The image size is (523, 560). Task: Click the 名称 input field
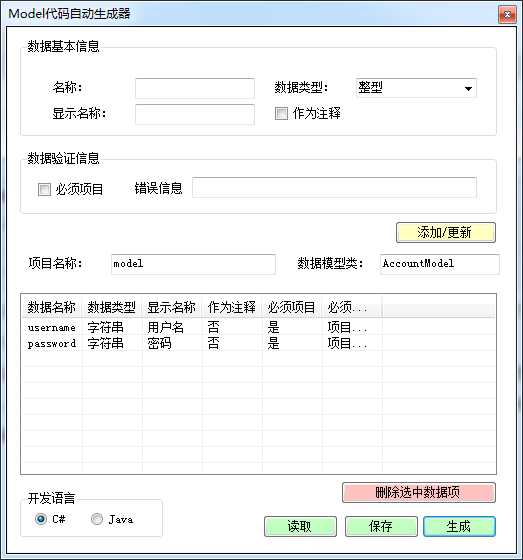[x=195, y=88]
